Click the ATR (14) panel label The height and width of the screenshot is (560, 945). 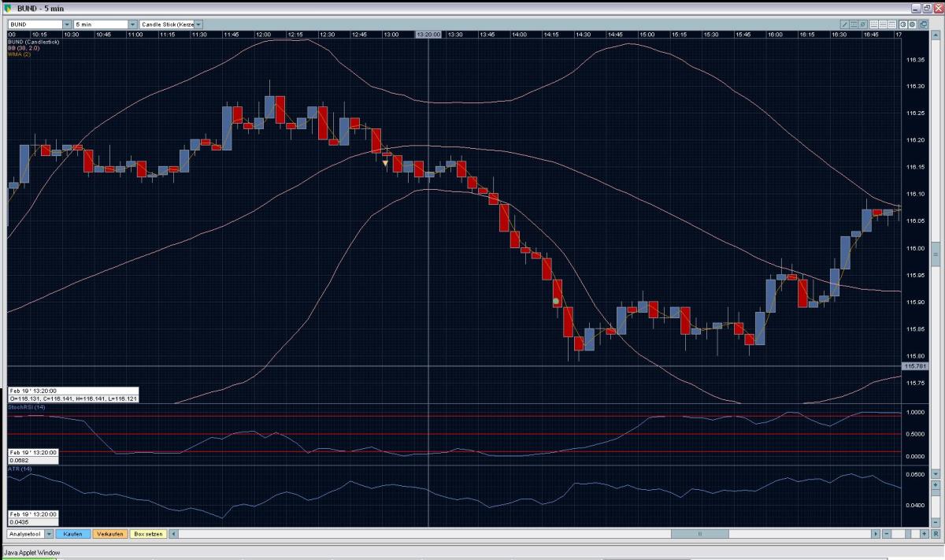(x=18, y=469)
